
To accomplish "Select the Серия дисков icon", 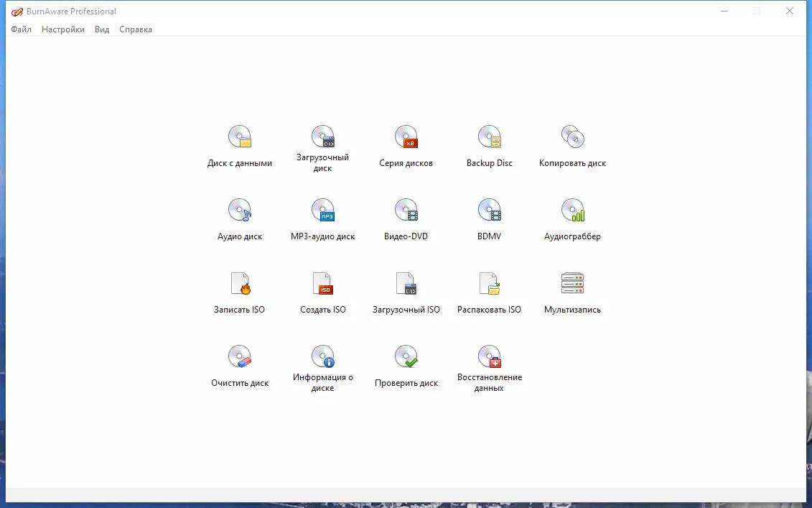I will click(x=406, y=137).
